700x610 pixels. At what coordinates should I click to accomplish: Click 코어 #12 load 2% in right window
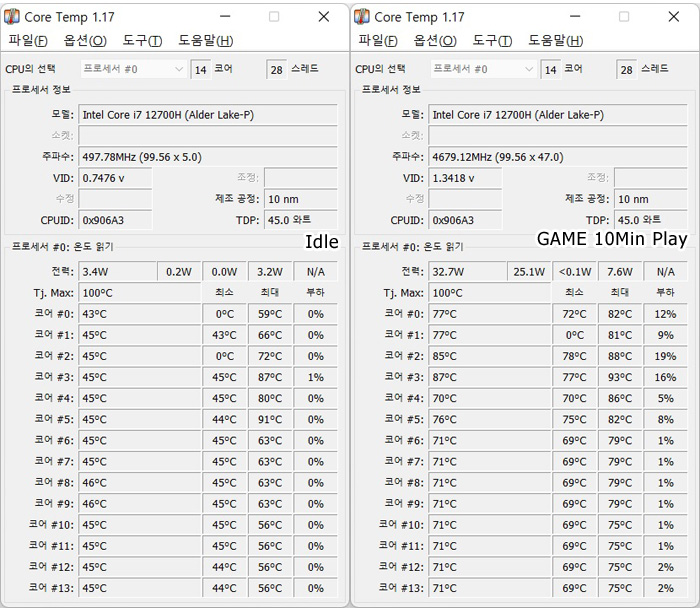[666, 567]
